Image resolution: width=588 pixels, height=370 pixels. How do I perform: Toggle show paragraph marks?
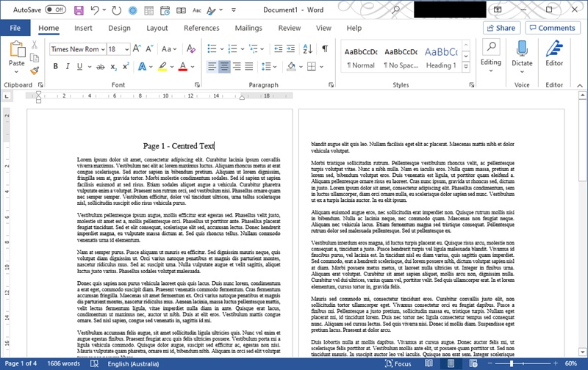[325, 48]
